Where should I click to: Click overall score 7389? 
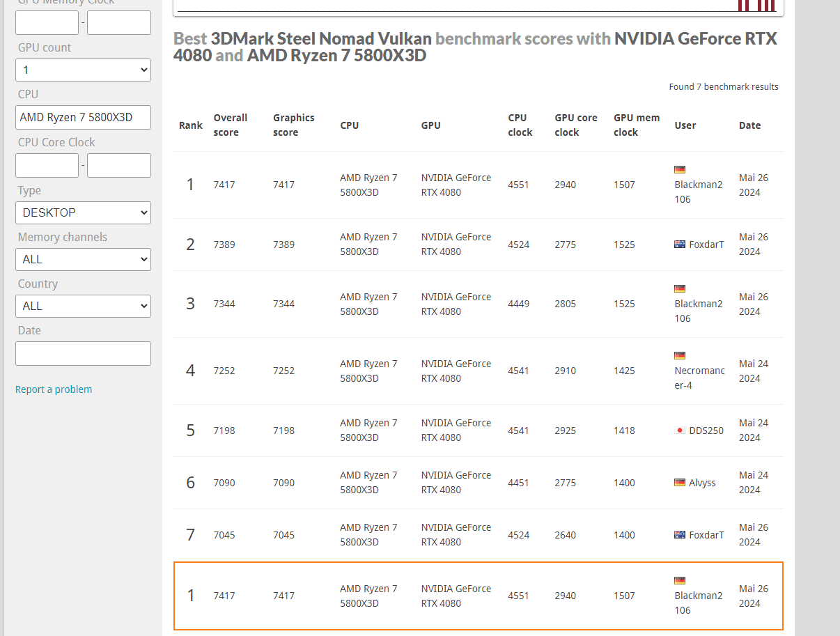click(224, 245)
